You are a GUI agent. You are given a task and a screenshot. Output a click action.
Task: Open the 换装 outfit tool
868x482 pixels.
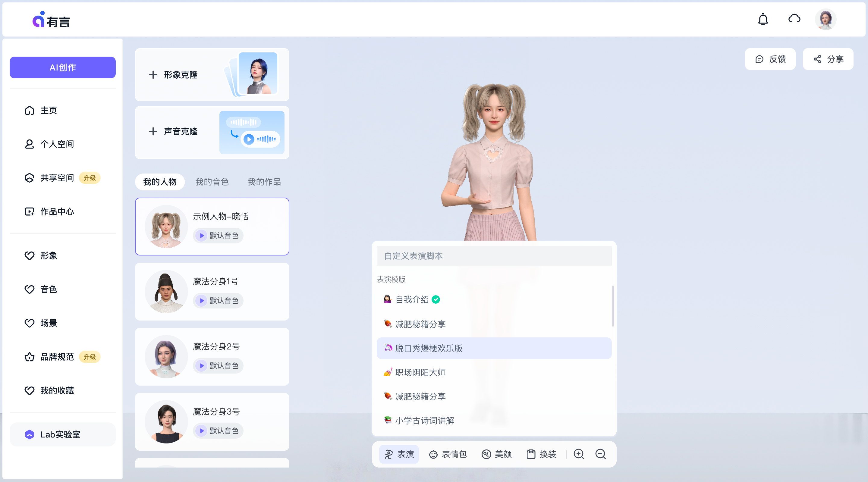pyautogui.click(x=541, y=454)
